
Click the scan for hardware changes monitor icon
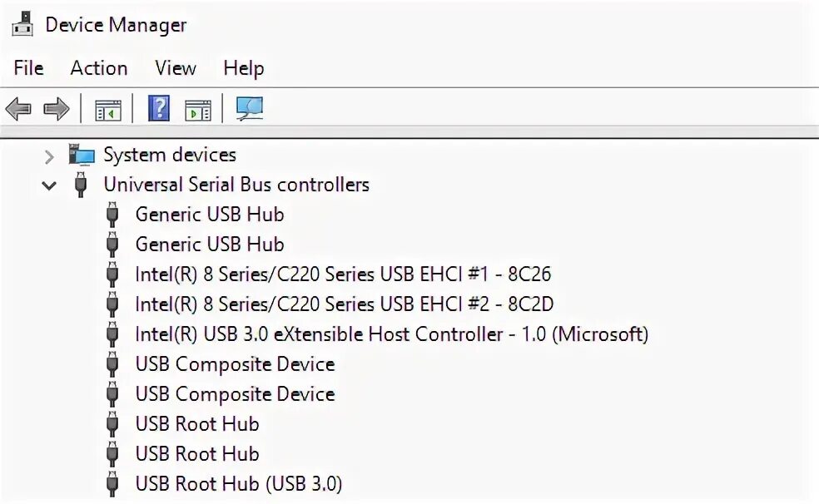tap(250, 108)
